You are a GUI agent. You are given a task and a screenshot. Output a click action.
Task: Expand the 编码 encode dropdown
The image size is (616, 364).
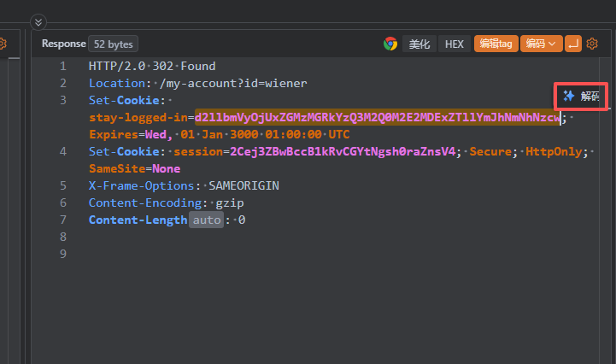coord(541,44)
